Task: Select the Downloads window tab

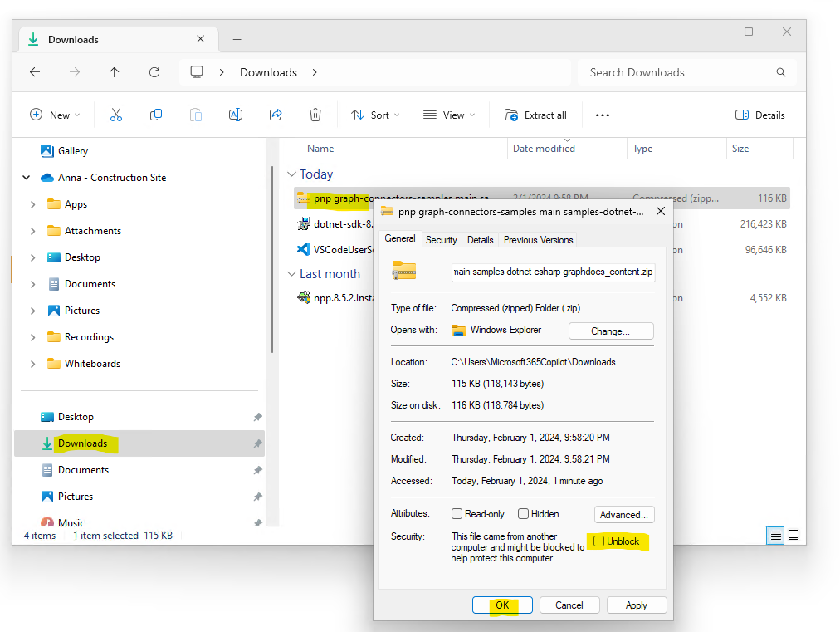Action: point(119,40)
